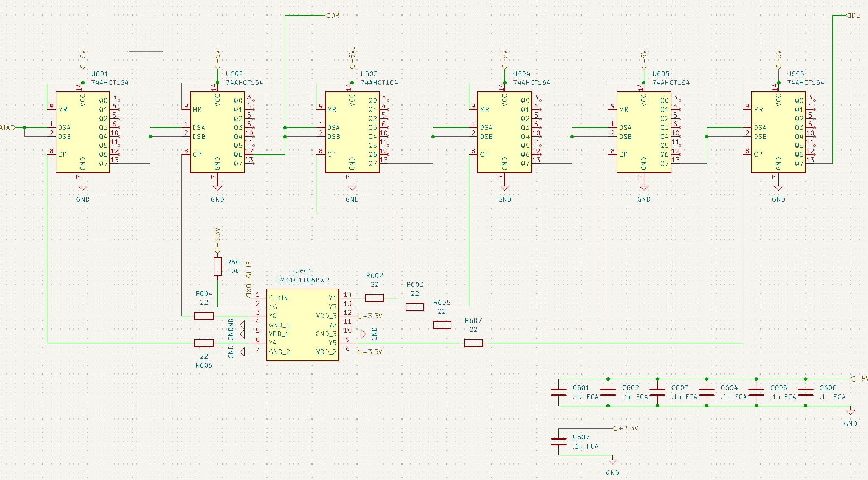Click +3.3V label near capacitor C607
The width and height of the screenshot is (868, 480).
click(626, 428)
